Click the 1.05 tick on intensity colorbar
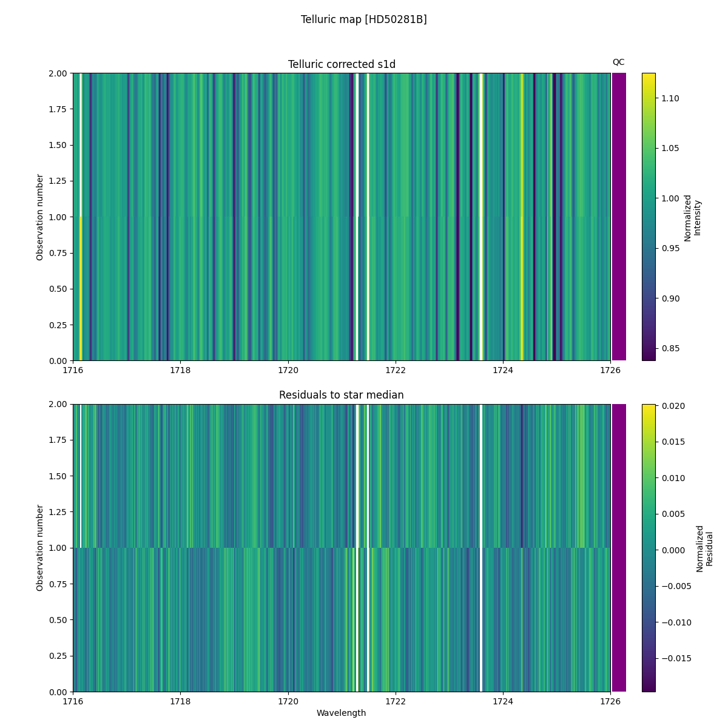 [x=669, y=148]
